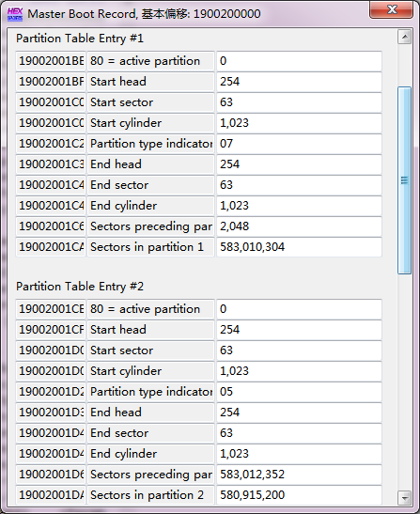The width and height of the screenshot is (420, 514).
Task: Close the Master Boot Record window
Action: (392, 9)
